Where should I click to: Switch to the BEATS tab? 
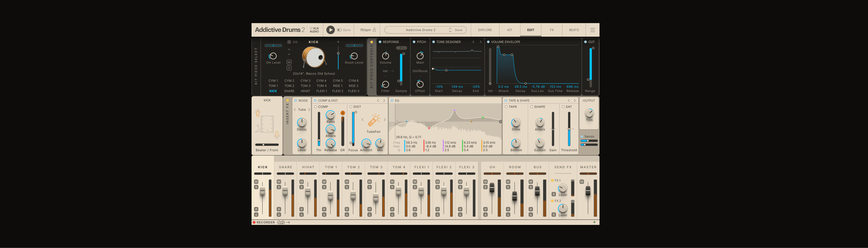tap(573, 30)
